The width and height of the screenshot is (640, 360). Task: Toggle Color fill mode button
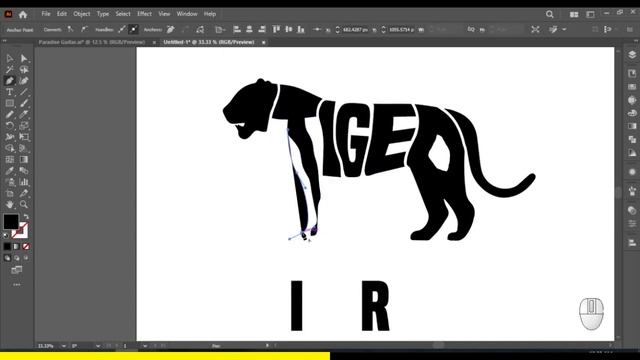pos(7,247)
